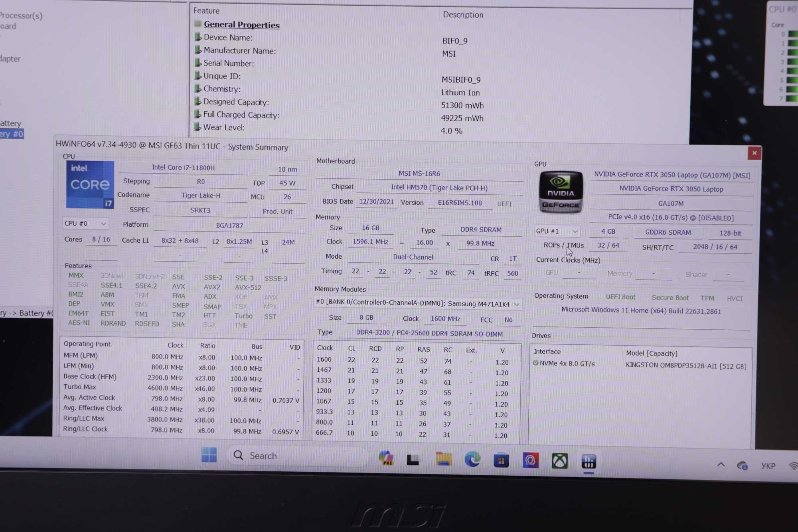Screen dimensions: 798x532
Task: Click the Turbo Max operating point row
Action: pyautogui.click(x=182, y=388)
